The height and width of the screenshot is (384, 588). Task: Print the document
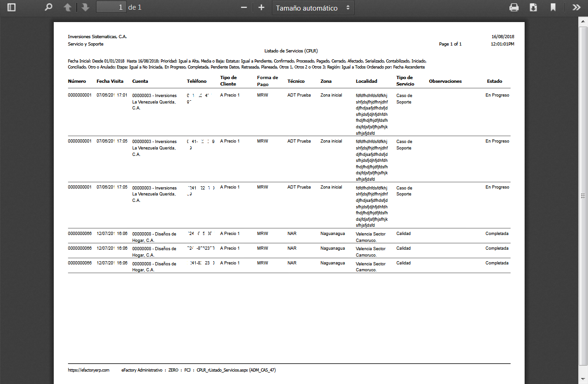(x=514, y=7)
